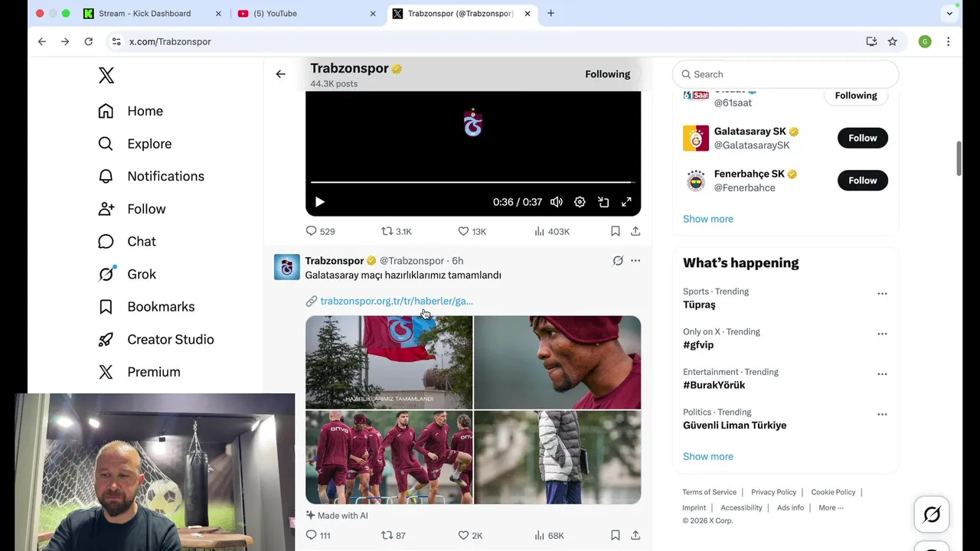Image resolution: width=980 pixels, height=551 pixels.
Task: Expand Chrome tab search chevron
Action: click(x=949, y=13)
